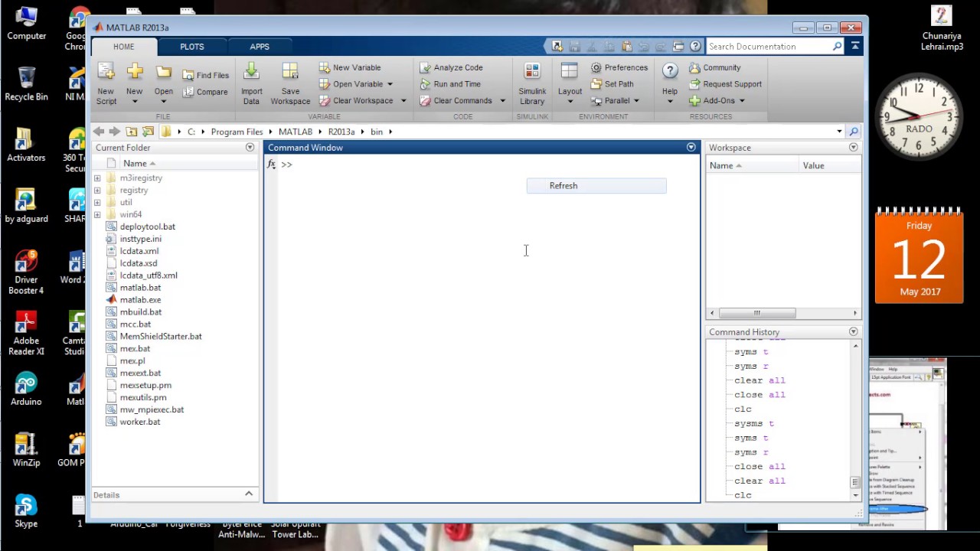Click the search folder magnifier icon

854,132
